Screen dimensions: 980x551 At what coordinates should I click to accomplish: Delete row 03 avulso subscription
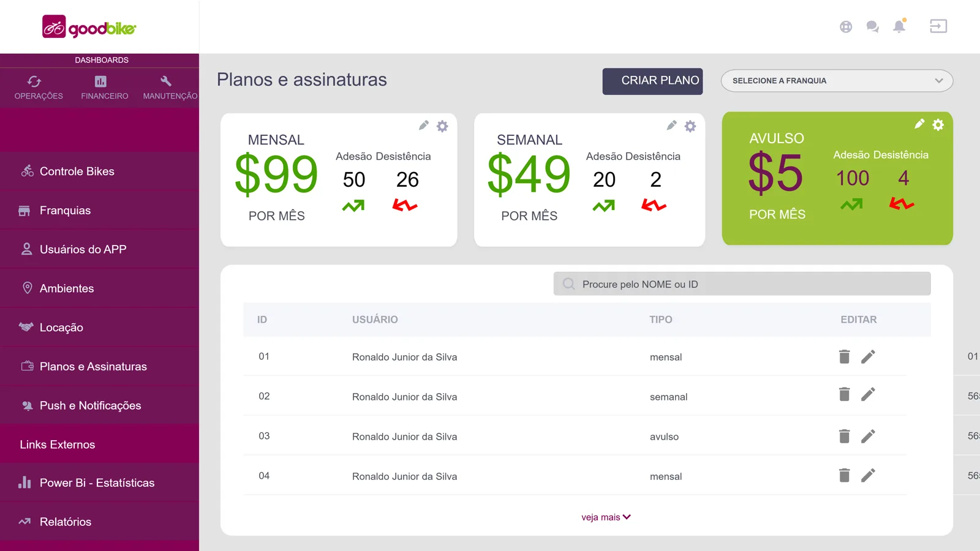pos(845,436)
